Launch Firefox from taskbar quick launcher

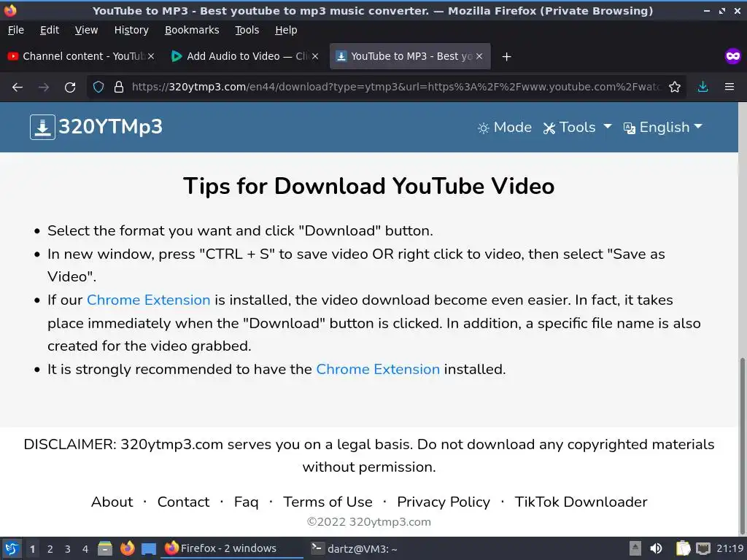click(x=127, y=548)
